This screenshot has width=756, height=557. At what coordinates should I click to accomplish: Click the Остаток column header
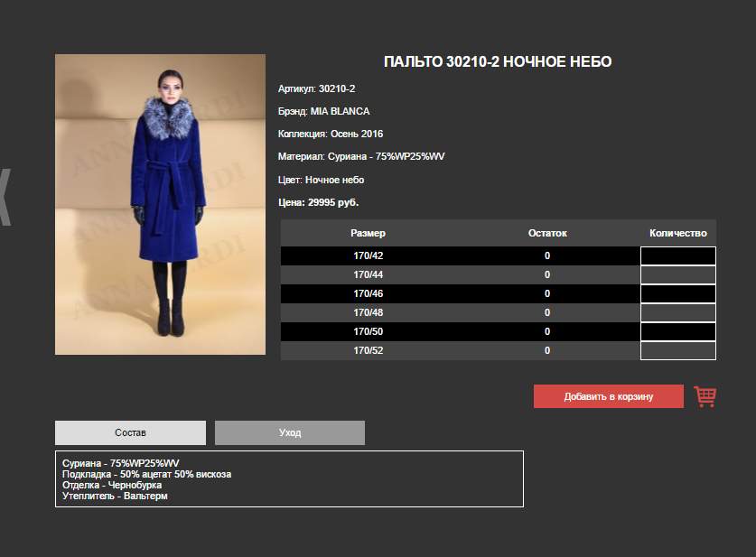547,233
